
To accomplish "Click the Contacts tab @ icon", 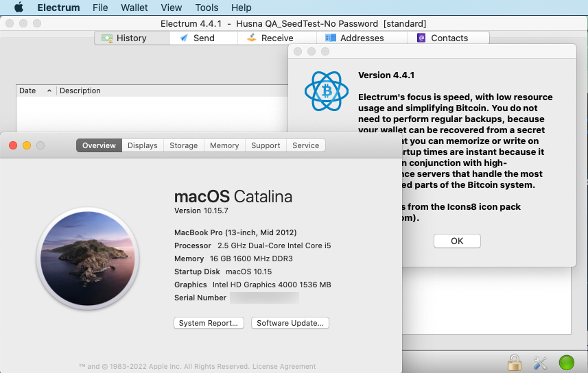I will 421,38.
